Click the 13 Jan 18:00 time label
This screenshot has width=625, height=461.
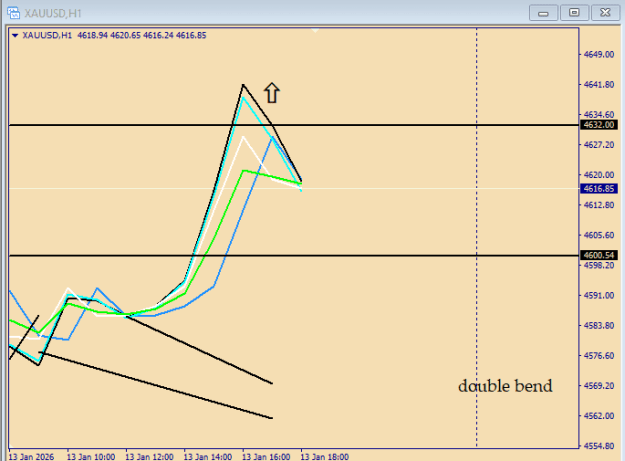coord(324,457)
